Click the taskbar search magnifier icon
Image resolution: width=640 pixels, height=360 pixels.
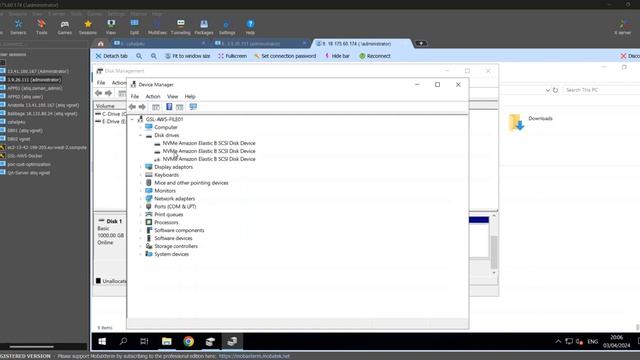(x=123, y=341)
